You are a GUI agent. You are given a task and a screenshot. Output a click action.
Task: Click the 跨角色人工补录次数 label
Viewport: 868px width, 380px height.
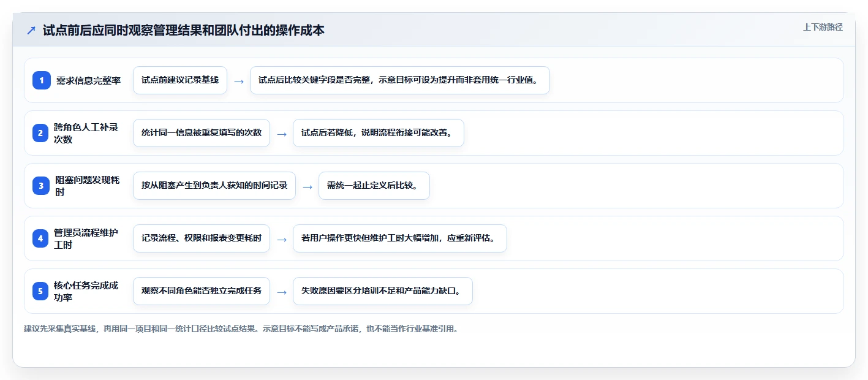86,133
